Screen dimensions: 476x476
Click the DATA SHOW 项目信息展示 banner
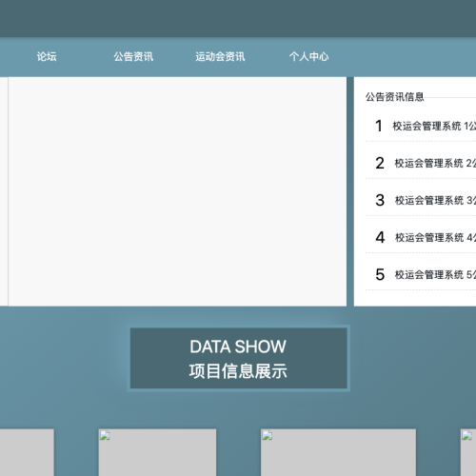238,358
